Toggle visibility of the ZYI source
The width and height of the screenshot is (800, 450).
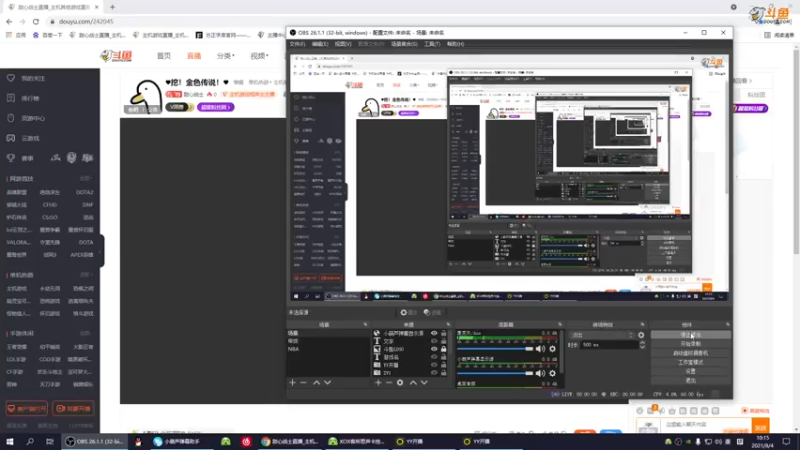[x=434, y=372]
